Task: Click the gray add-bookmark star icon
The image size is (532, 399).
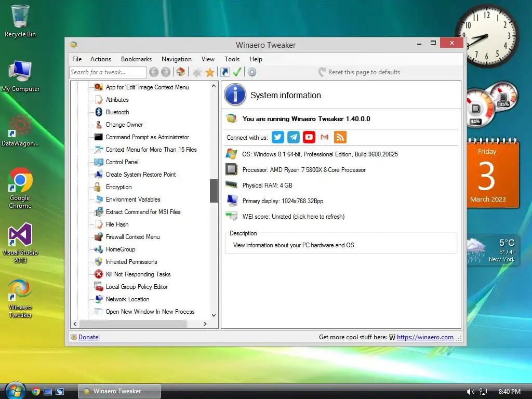Action: (x=197, y=72)
